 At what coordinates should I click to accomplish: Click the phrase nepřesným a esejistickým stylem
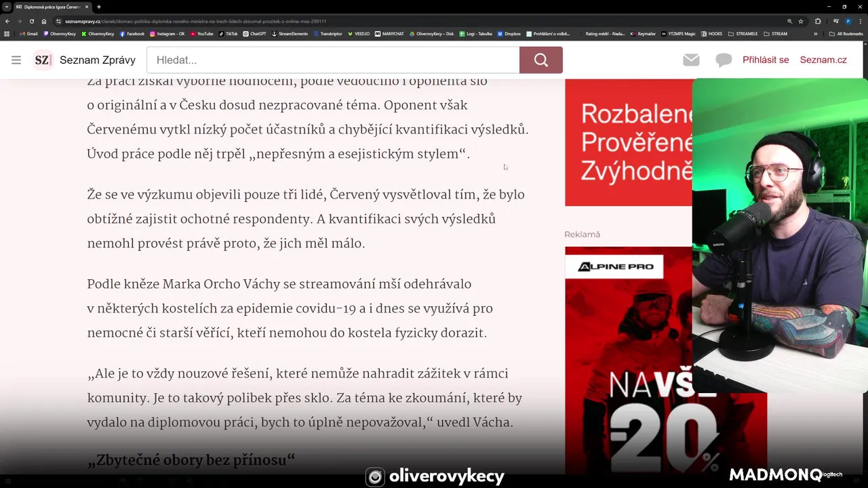coord(359,154)
